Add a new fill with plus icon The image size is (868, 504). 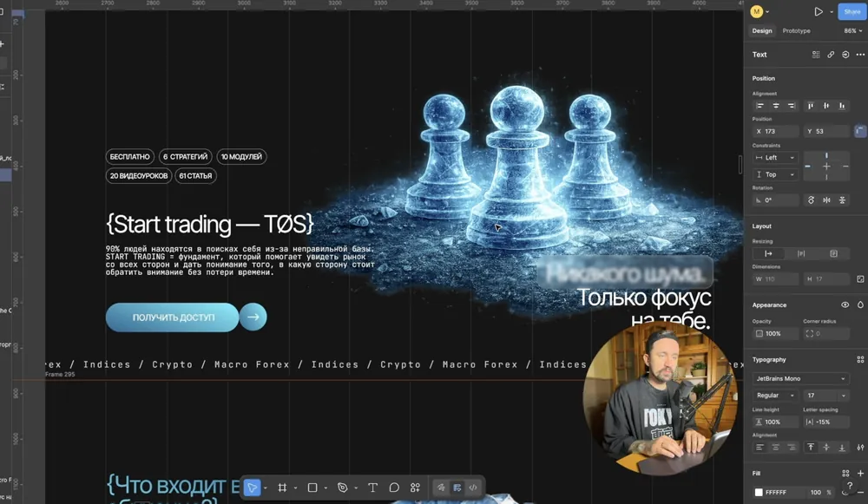click(860, 473)
